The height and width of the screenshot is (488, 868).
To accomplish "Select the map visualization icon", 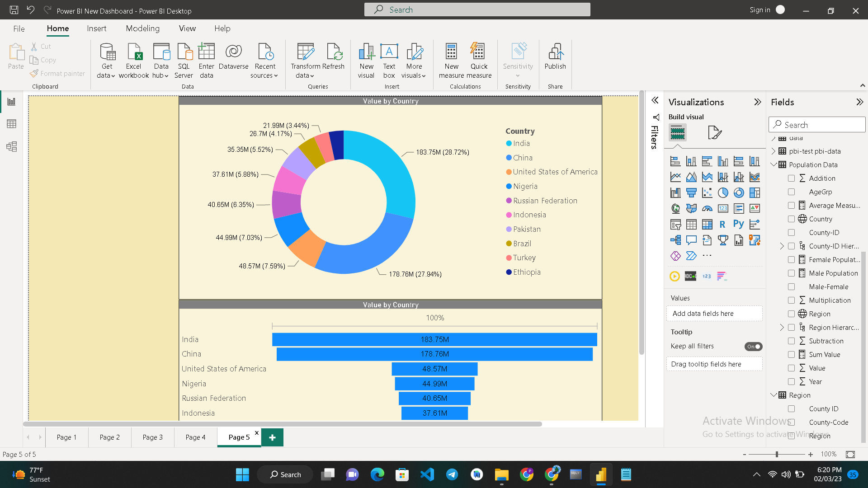I will (675, 208).
